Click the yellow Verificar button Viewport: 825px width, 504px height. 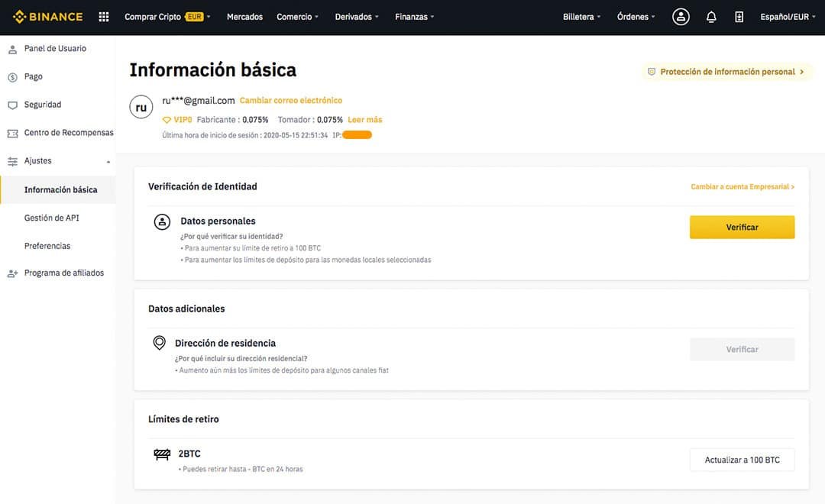(x=742, y=228)
